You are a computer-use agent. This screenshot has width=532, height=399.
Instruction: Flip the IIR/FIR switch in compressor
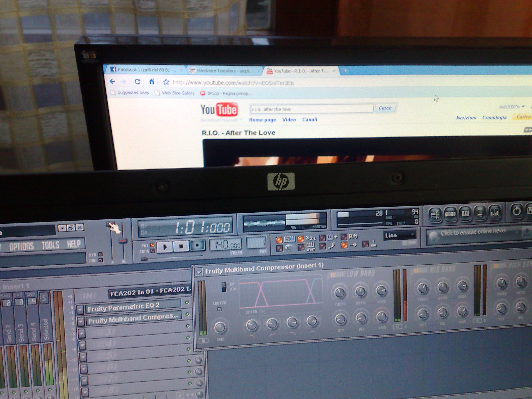pyautogui.click(x=224, y=287)
